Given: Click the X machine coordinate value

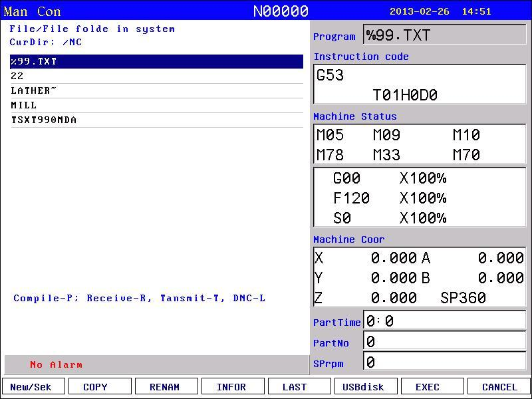Looking at the screenshot, I should [x=394, y=258].
